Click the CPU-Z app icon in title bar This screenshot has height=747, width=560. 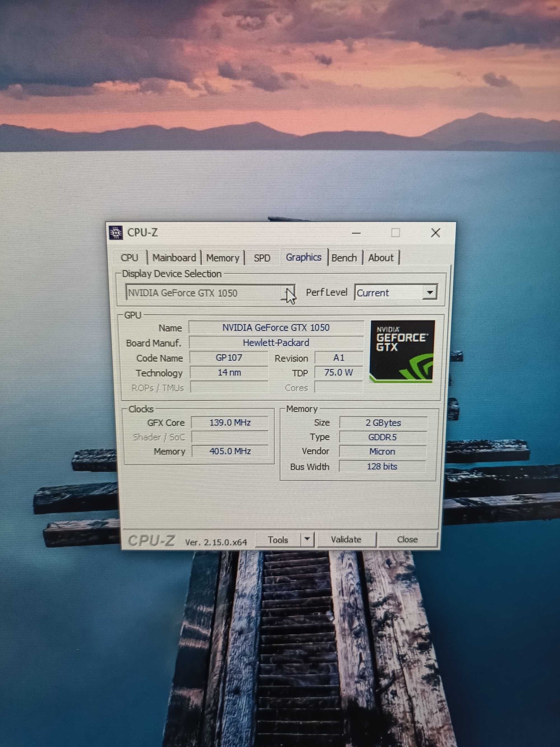coord(116,233)
